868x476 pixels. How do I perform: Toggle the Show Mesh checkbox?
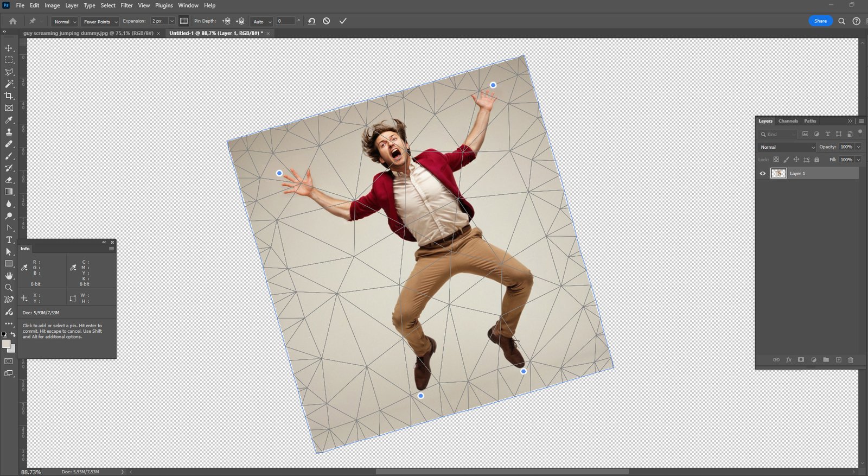click(x=184, y=21)
